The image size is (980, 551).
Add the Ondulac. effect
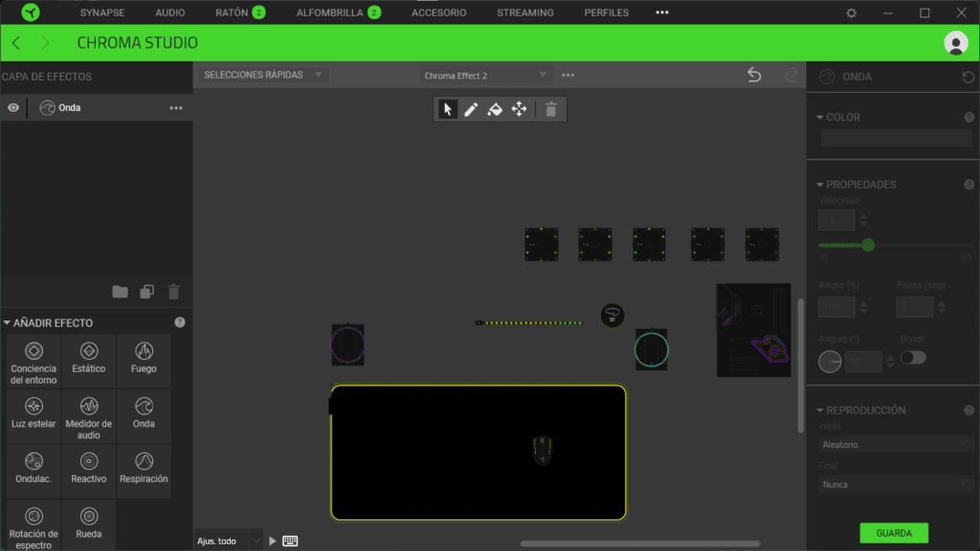pos(33,472)
